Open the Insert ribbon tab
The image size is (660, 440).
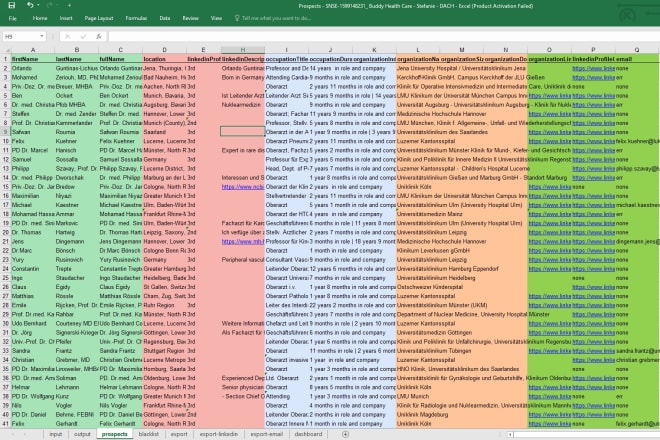click(66, 18)
